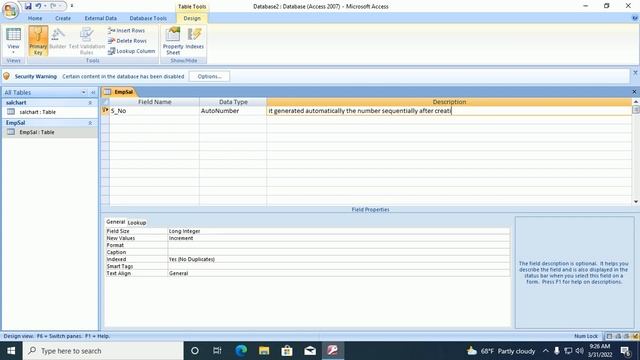Click Lookup Column tool

coord(131,51)
